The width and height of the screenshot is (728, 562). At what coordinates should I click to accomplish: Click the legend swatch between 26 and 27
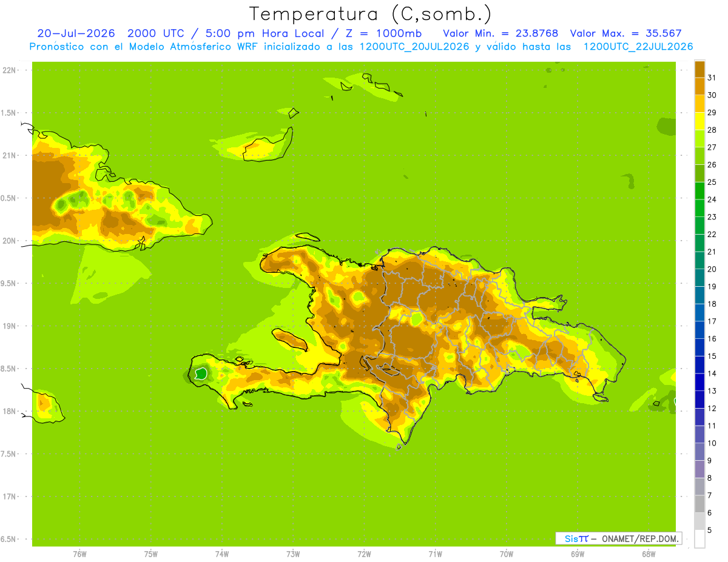pyautogui.click(x=699, y=156)
